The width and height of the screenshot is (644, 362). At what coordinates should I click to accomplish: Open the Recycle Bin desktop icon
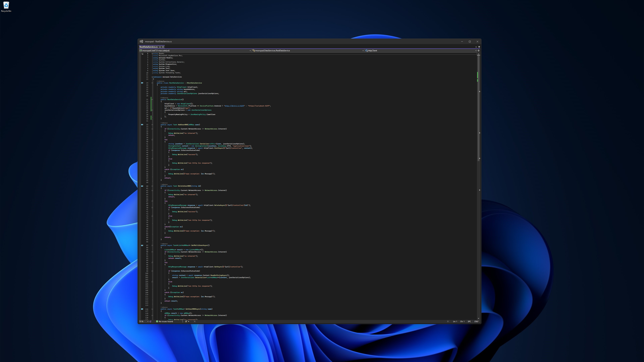(6, 7)
